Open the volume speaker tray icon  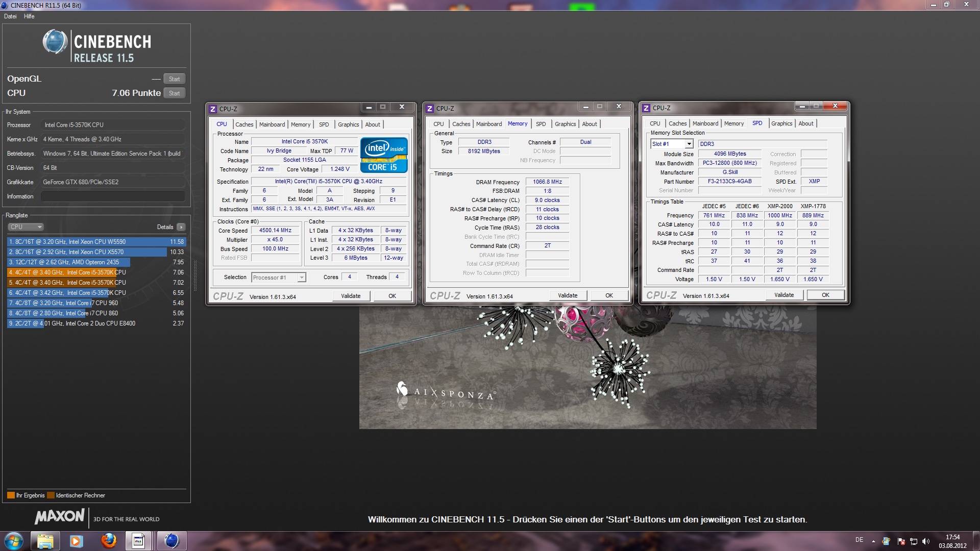tap(926, 541)
